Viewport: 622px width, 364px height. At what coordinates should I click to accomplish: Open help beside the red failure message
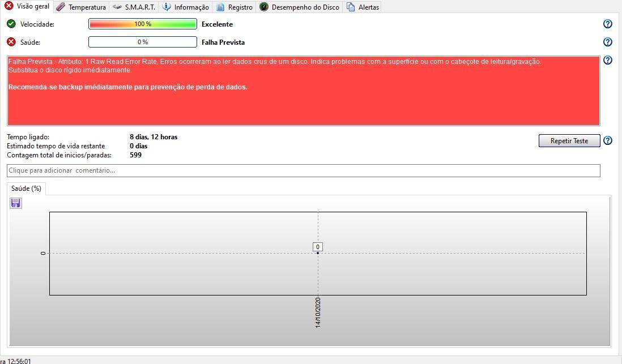pos(607,60)
